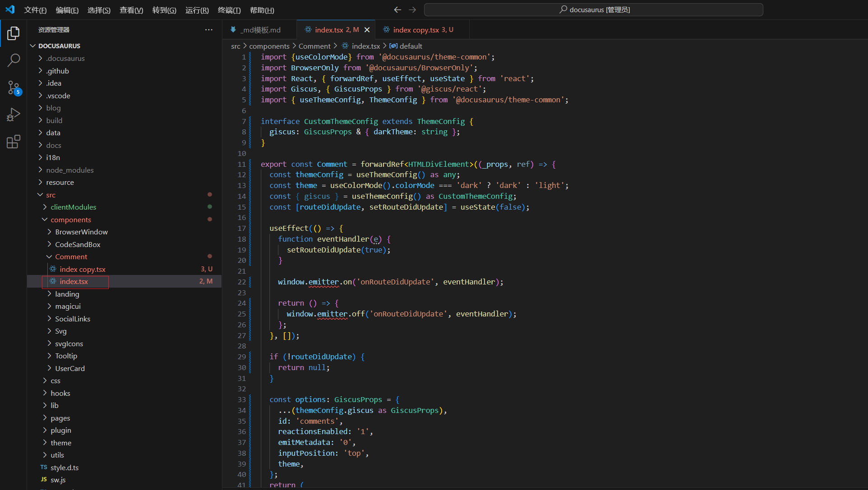
Task: Open the 终端(T) menu
Action: coord(229,10)
